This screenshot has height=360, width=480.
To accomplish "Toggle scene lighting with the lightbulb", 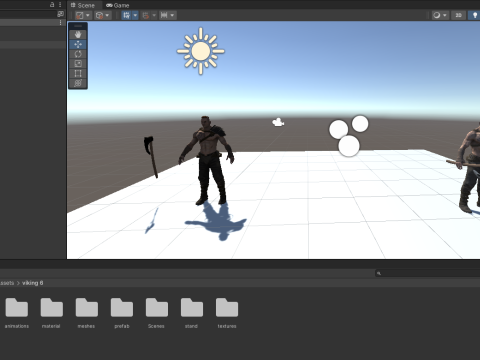I will click(475, 15).
